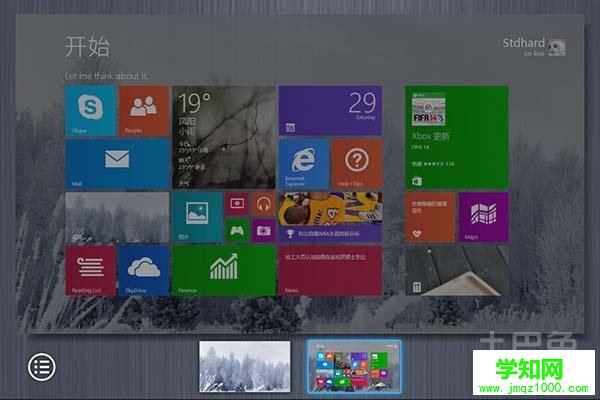Open the Sports tile with basketball player
Screen dimensions: 600x400
tap(330, 217)
